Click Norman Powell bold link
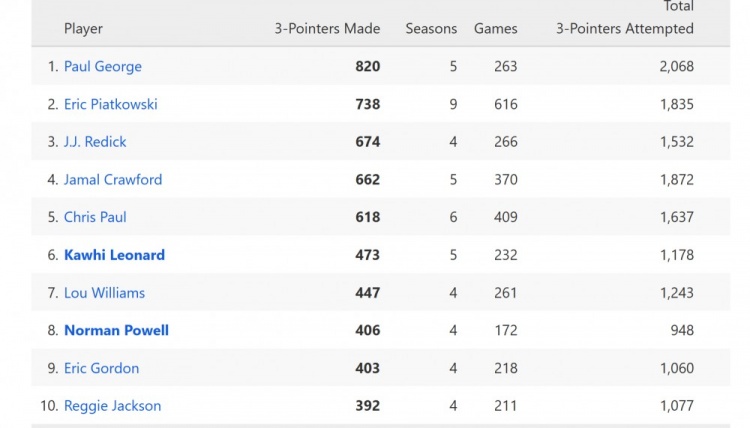Viewport: 750px width, 428px height. (x=116, y=330)
